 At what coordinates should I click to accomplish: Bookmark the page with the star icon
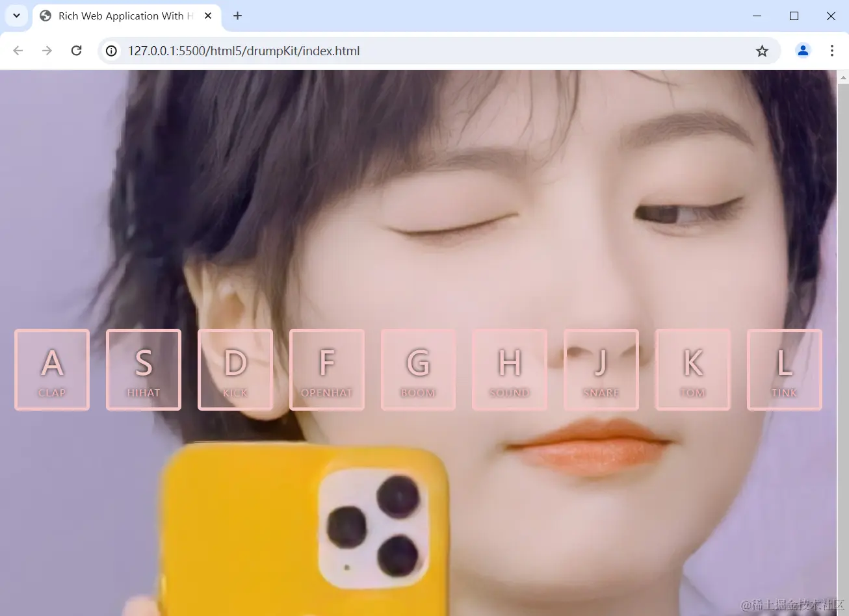(x=761, y=50)
